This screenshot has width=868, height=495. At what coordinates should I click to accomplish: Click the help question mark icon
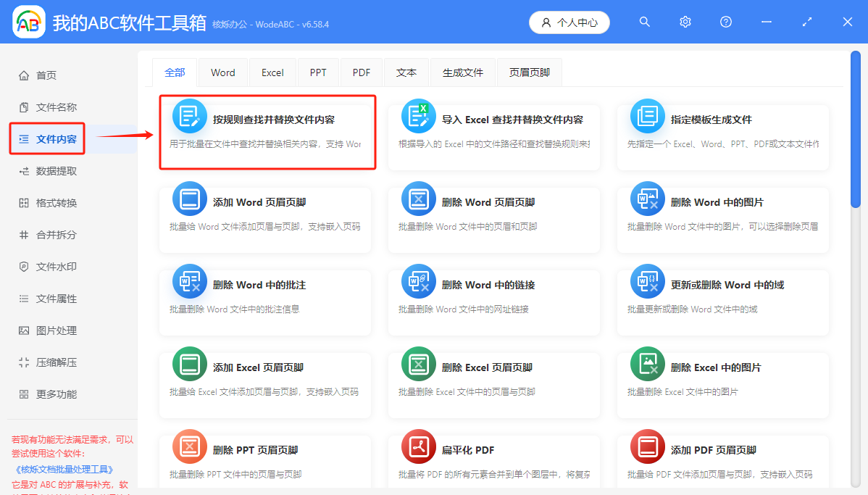click(x=725, y=22)
